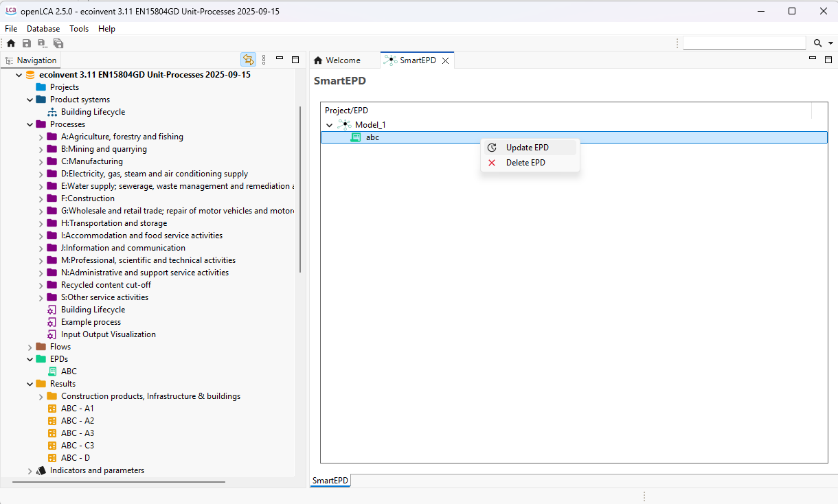Viewport: 838px width, 504px height.
Task: Click the Save As toolbar icon
Action: click(42, 43)
